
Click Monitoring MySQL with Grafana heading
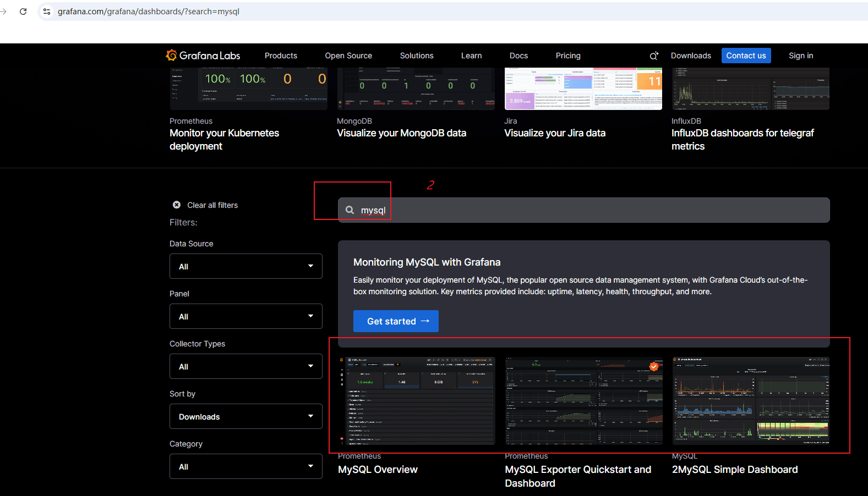pyautogui.click(x=427, y=262)
